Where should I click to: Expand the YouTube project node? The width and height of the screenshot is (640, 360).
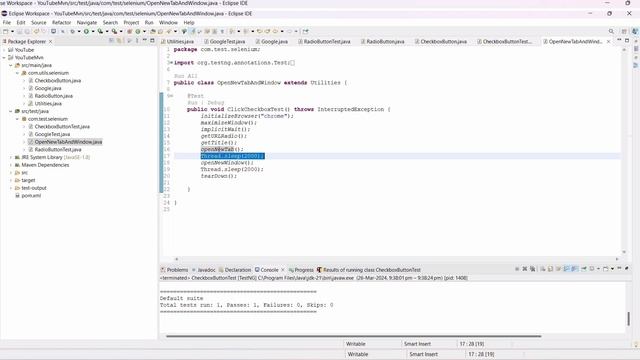point(4,50)
